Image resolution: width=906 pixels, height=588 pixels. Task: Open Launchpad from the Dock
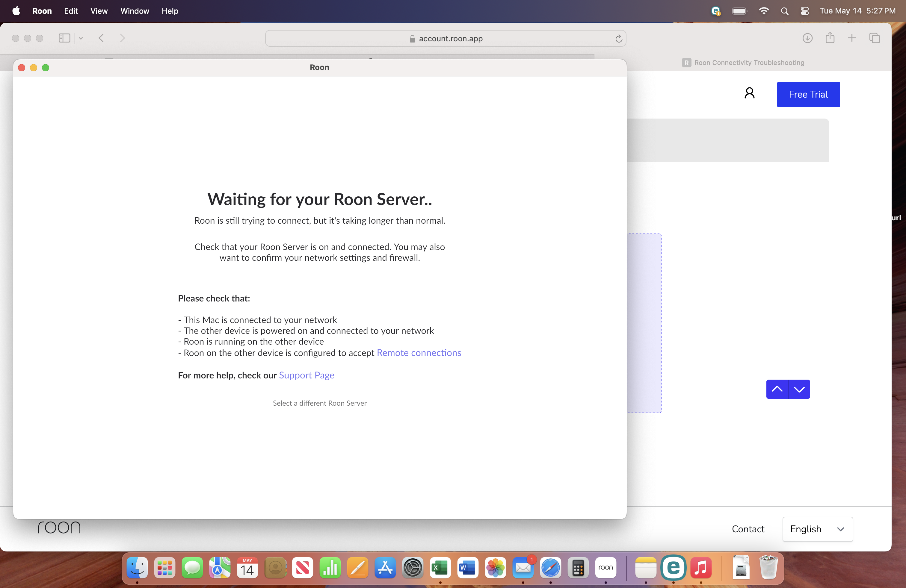coord(164,568)
